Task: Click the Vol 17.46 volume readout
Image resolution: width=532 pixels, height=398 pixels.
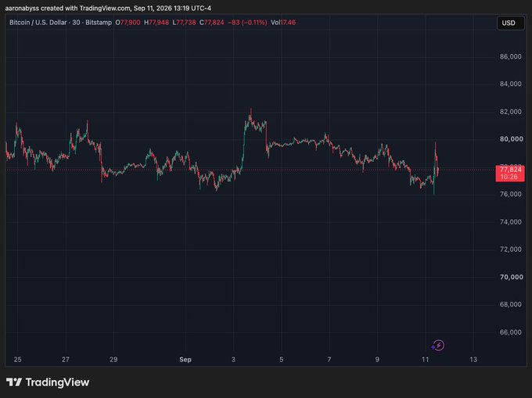Action: [283, 23]
